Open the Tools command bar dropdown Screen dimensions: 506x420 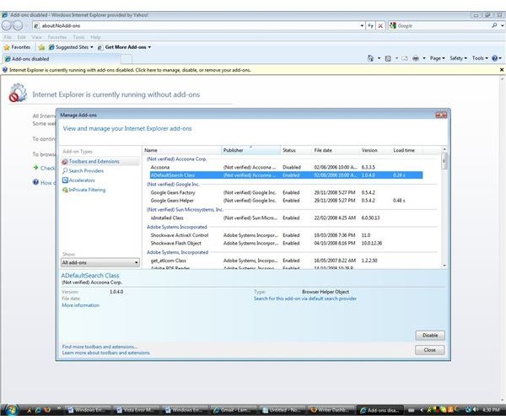pyautogui.click(x=480, y=58)
